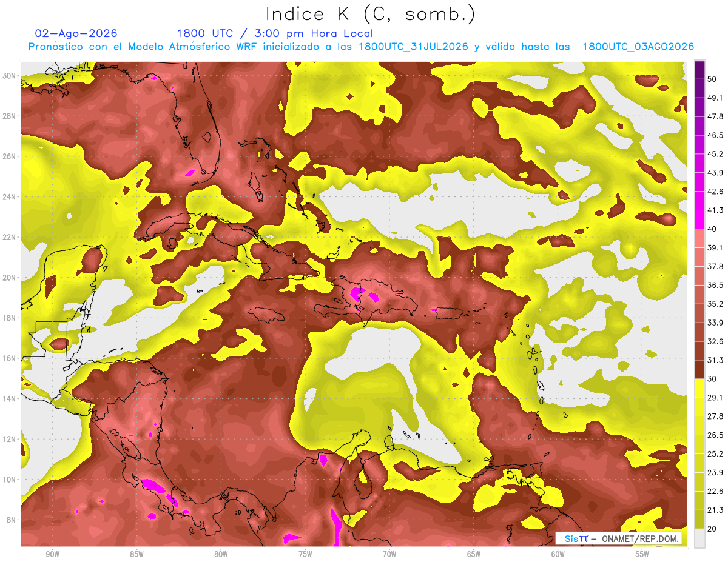728x562 pixels.
Task: Click the time label "1800 UTC / 3:00 pm Hora Local"
Action: pyautogui.click(x=274, y=33)
